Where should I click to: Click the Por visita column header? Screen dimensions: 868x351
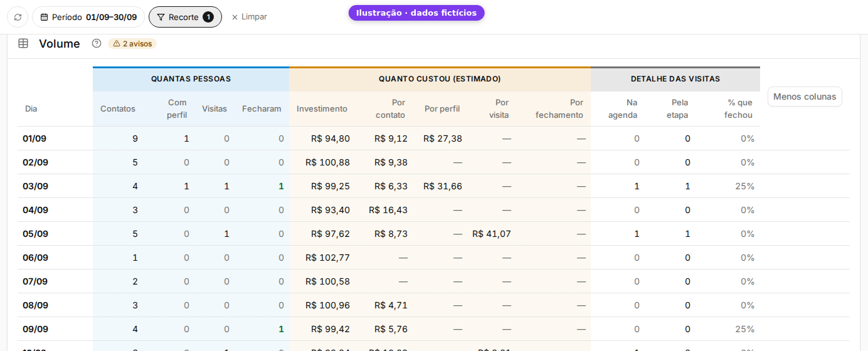(x=499, y=108)
